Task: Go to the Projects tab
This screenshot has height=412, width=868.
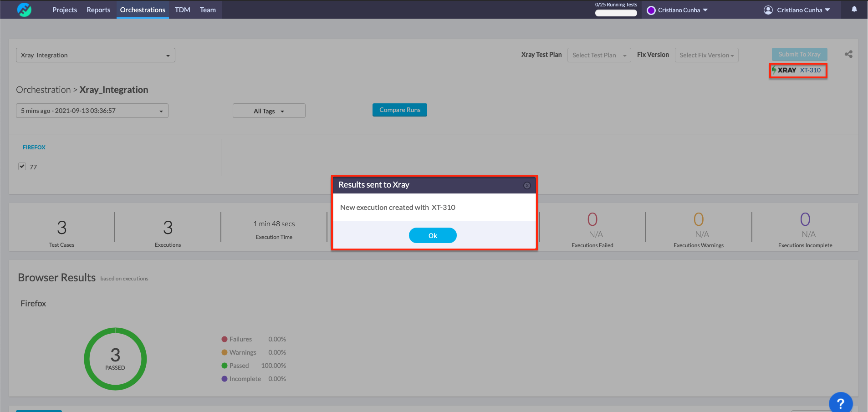Action: click(x=65, y=10)
